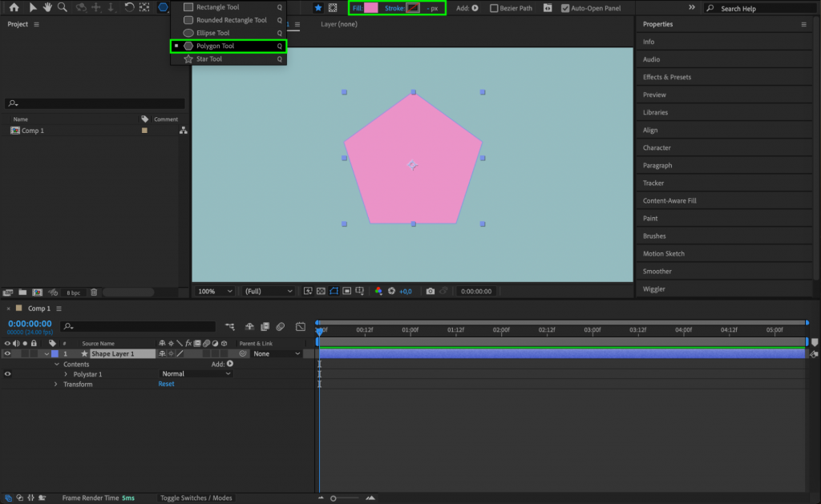Click the Home icon in the toolbar
This screenshot has width=821, height=504.
coord(14,7)
